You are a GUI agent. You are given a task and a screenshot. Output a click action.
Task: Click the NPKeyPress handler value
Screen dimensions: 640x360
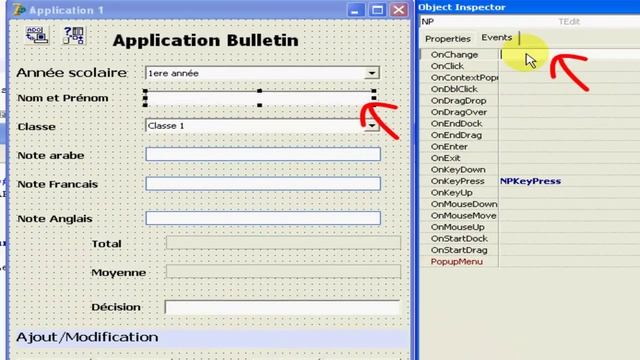(530, 181)
